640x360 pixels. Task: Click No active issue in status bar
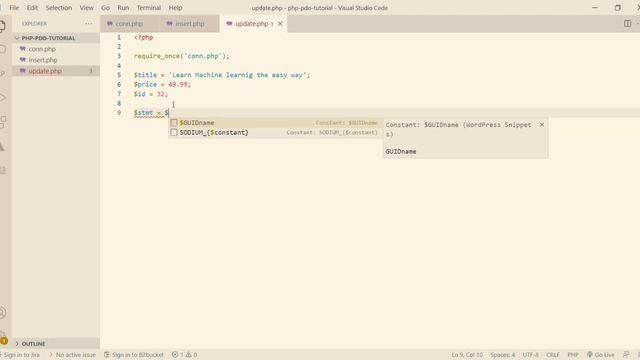(72, 355)
